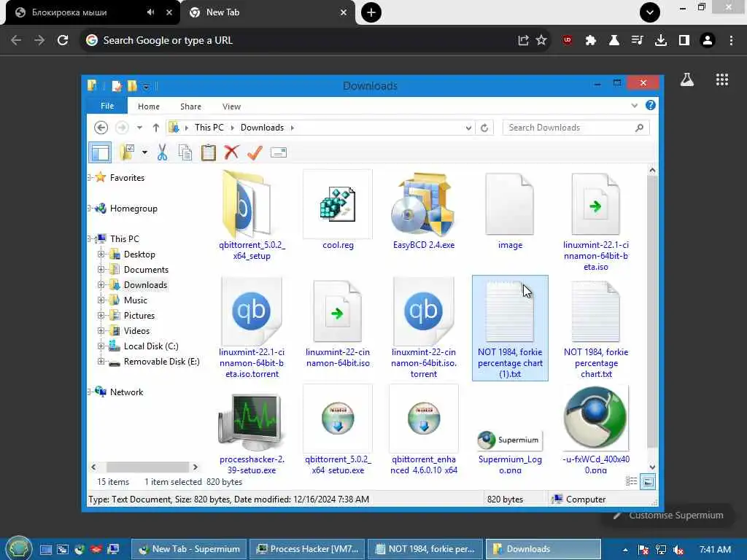Open recent locations dropdown arrow
Screen dimensions: 747x560
(139, 128)
